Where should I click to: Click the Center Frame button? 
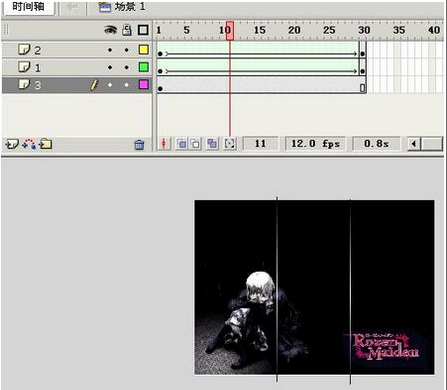tap(164, 144)
